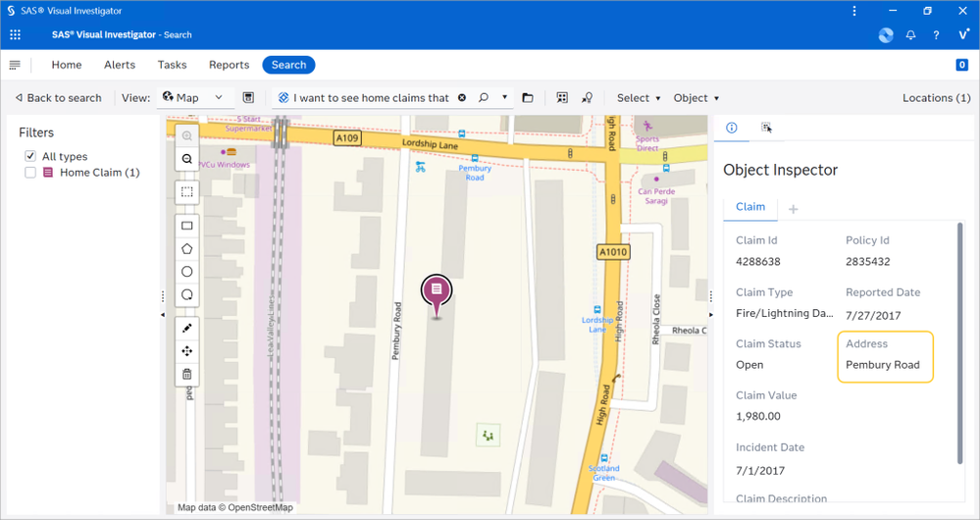The width and height of the screenshot is (980, 520).
Task: Click the Fire/Lightning claim type value
Action: click(x=785, y=313)
